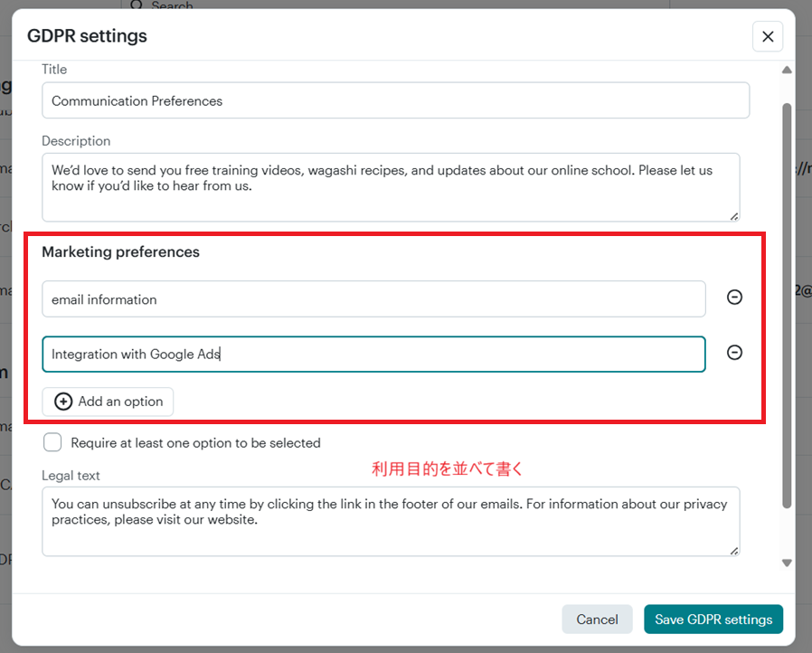Click the 'Integration with Google Ads' field

coord(373,355)
